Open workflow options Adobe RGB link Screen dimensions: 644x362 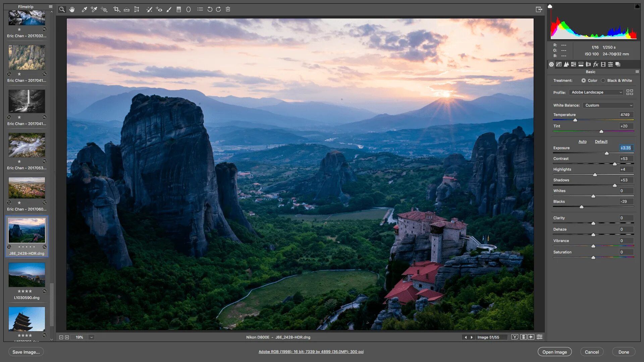click(x=311, y=352)
